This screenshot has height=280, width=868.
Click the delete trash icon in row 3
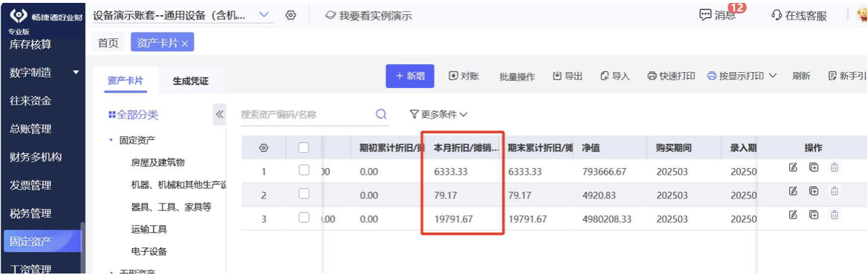835,214
